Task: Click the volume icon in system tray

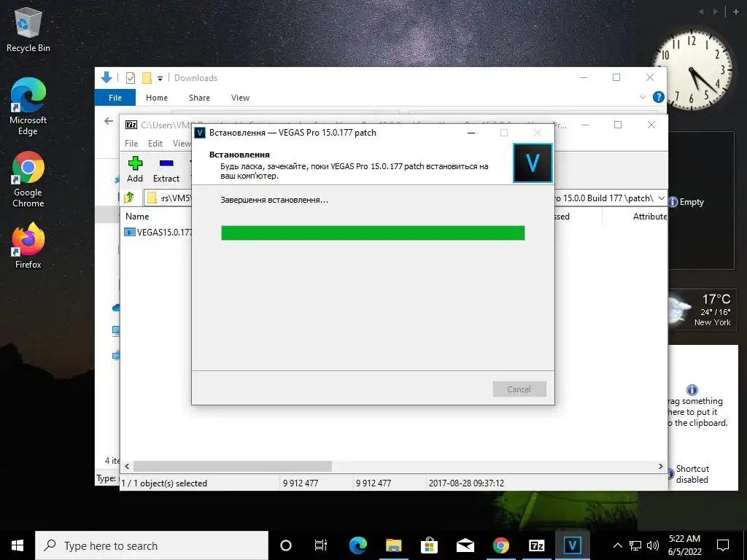Action: tap(653, 545)
